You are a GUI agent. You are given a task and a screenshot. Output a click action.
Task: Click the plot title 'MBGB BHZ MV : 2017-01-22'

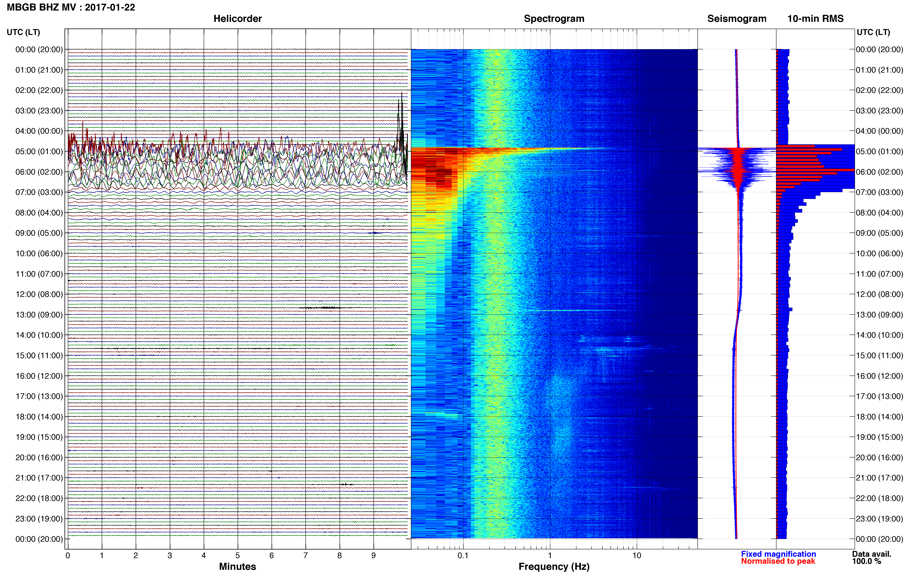pos(71,7)
